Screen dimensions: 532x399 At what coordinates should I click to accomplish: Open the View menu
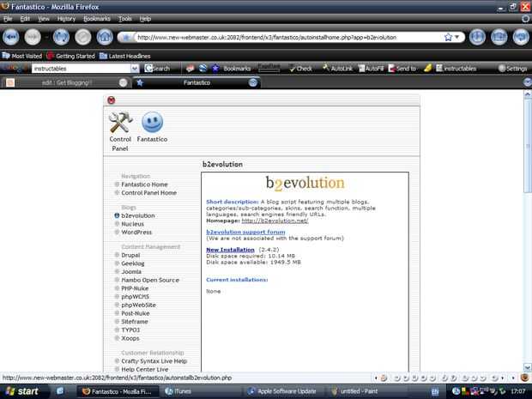[44, 19]
